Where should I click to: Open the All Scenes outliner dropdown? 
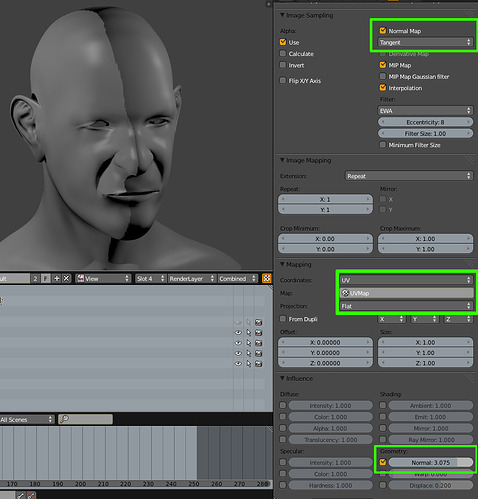coord(27,419)
